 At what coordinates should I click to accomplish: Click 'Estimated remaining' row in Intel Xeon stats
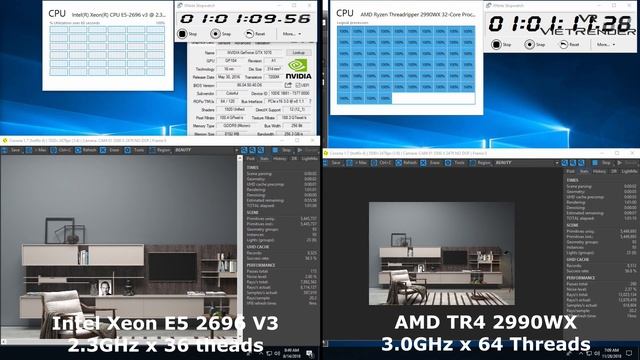point(282,200)
